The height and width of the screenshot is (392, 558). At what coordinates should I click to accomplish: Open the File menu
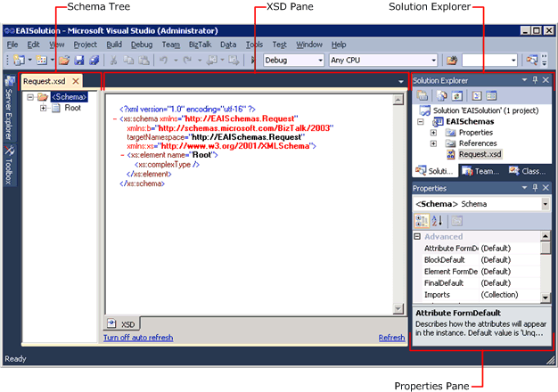click(x=12, y=45)
